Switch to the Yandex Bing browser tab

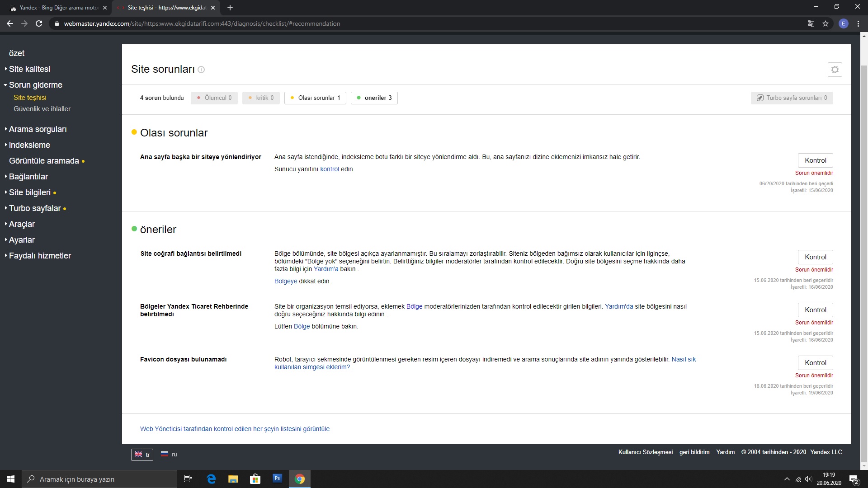coord(58,8)
